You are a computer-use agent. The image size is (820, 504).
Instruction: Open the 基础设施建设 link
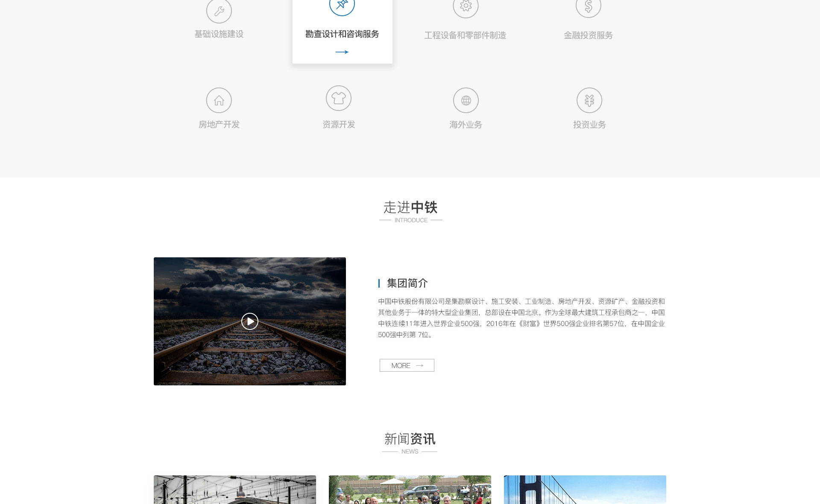pos(219,34)
